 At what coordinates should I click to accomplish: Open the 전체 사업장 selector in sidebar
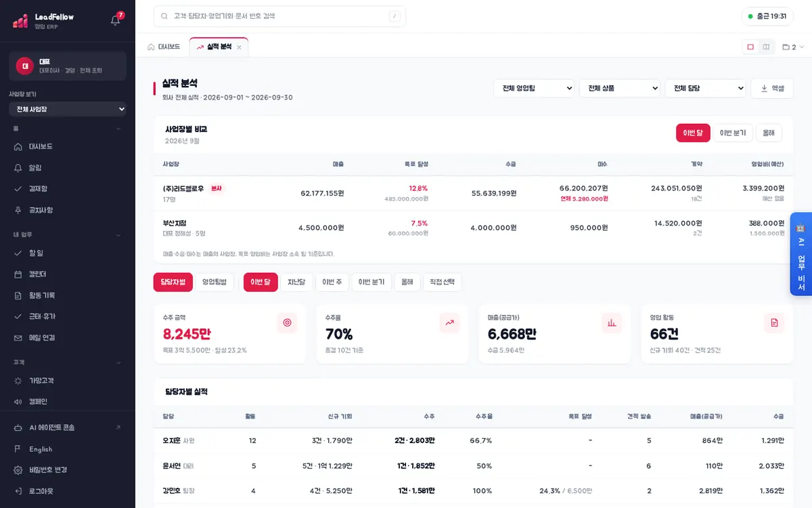click(68, 109)
